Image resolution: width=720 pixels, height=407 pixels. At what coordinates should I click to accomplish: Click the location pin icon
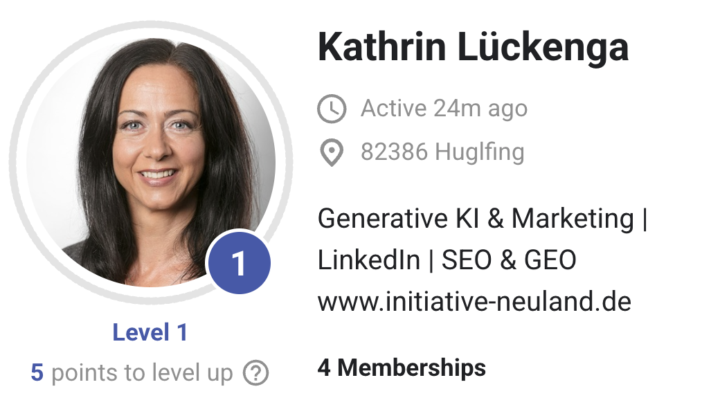(x=330, y=153)
